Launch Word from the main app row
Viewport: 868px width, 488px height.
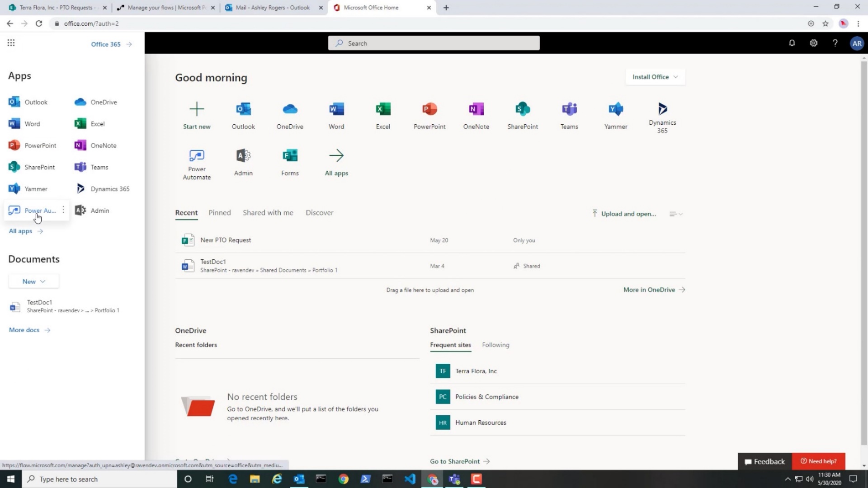(336, 116)
